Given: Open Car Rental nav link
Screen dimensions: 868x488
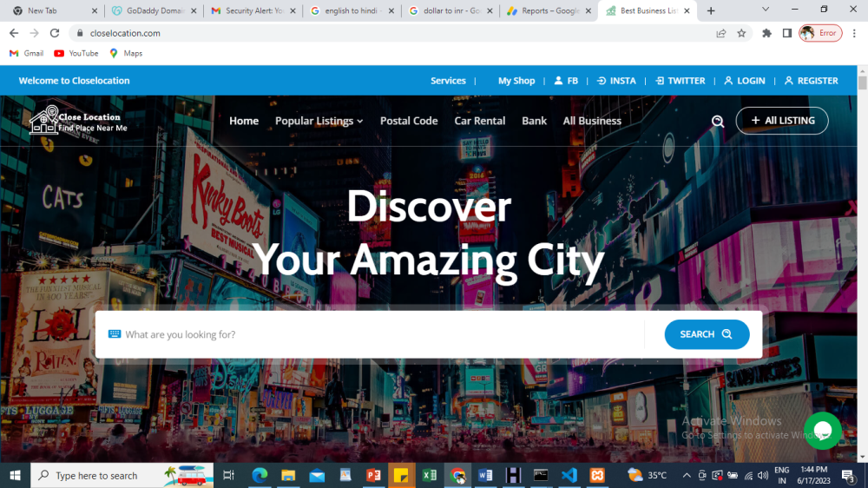Looking at the screenshot, I should pos(479,121).
